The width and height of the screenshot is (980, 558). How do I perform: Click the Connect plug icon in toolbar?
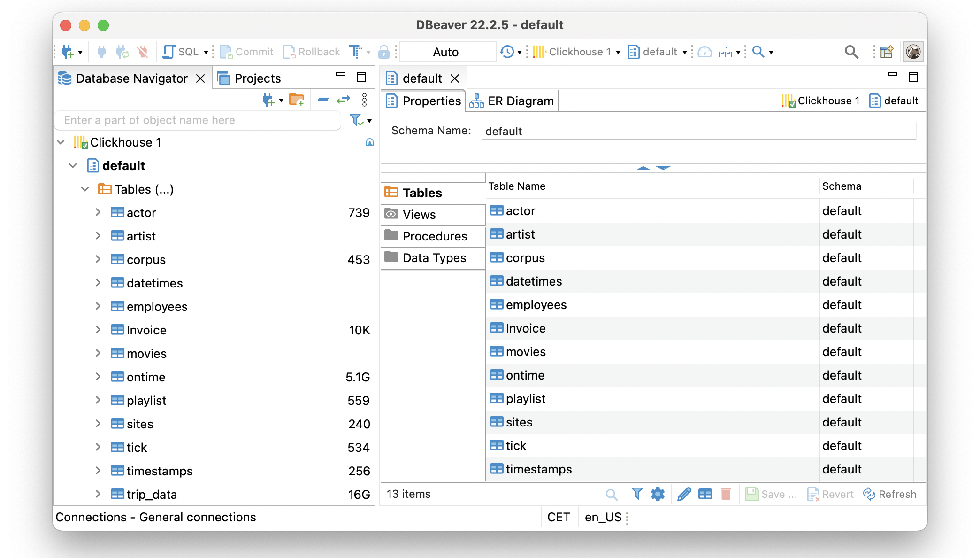pyautogui.click(x=101, y=52)
